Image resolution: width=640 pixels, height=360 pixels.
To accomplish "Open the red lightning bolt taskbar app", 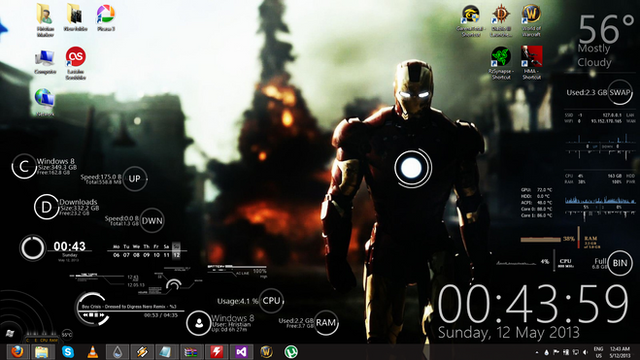I will coord(216,352).
